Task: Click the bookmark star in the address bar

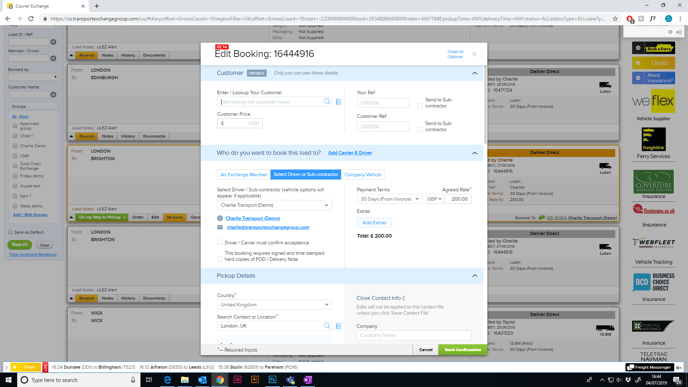Action: (615, 19)
